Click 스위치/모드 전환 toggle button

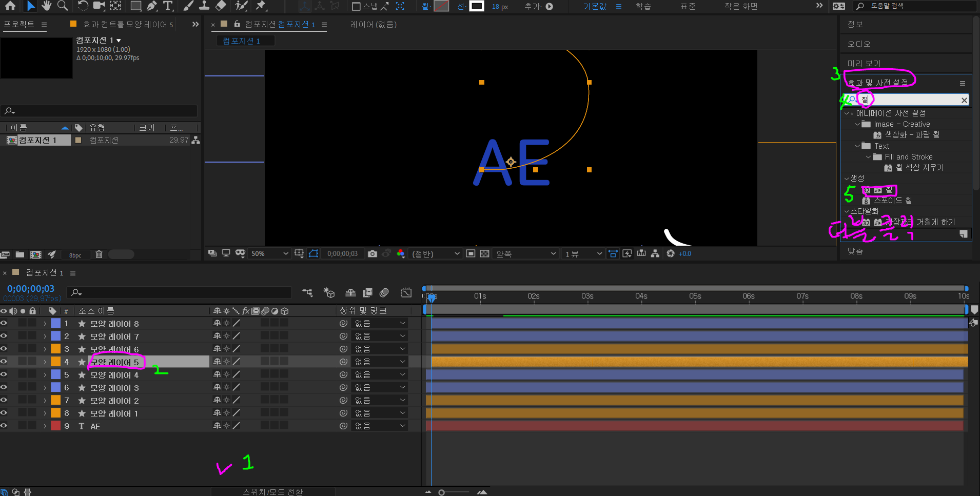tap(273, 491)
